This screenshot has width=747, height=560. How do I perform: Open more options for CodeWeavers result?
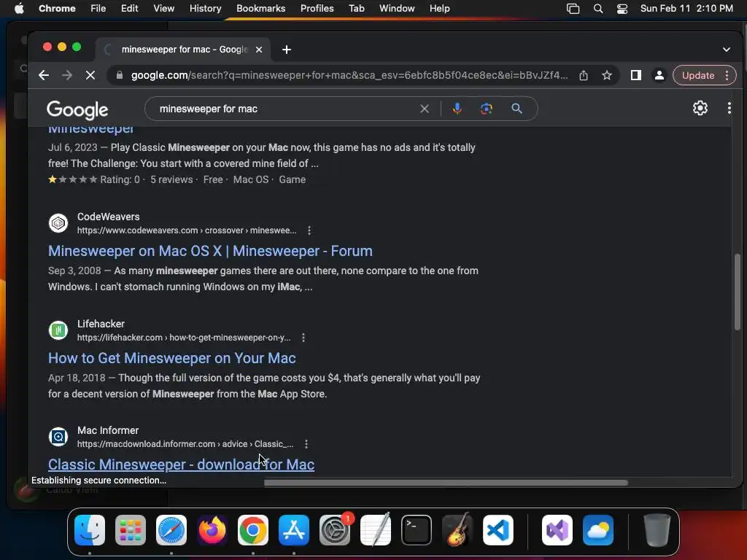[x=309, y=230]
